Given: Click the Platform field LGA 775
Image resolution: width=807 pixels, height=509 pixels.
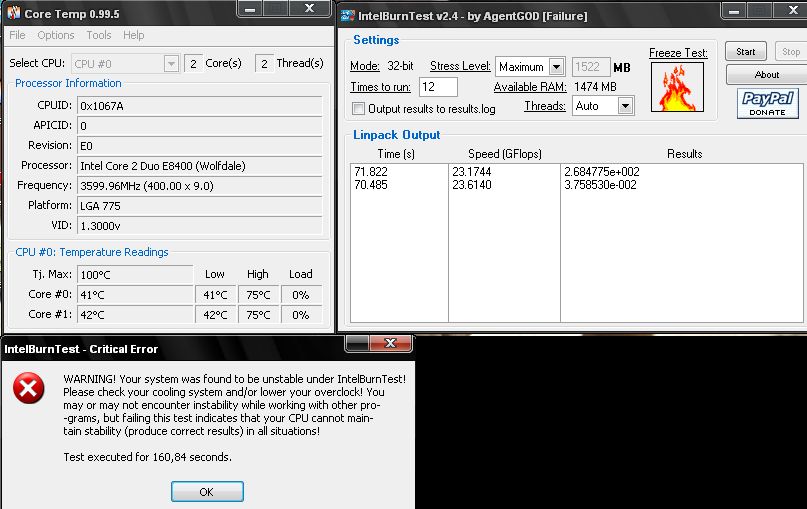Looking at the screenshot, I should pyautogui.click(x=200, y=206).
